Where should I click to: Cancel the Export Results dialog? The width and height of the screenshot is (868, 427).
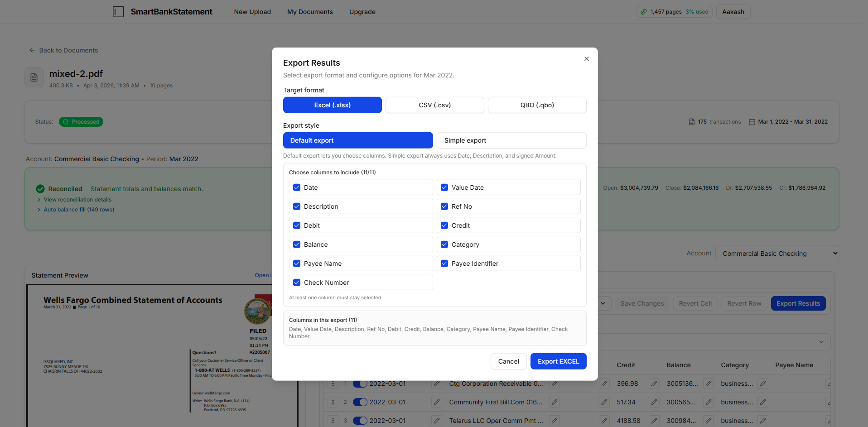(508, 361)
